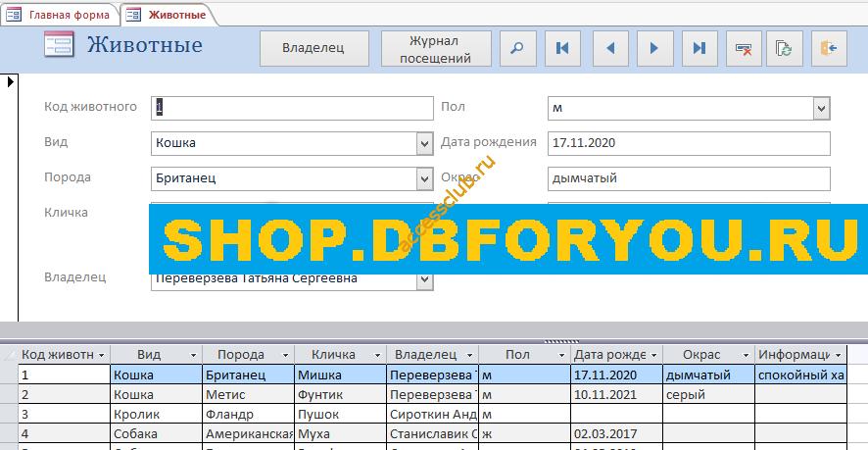
Task: Open Код животного column filter arrow
Action: click(101, 355)
